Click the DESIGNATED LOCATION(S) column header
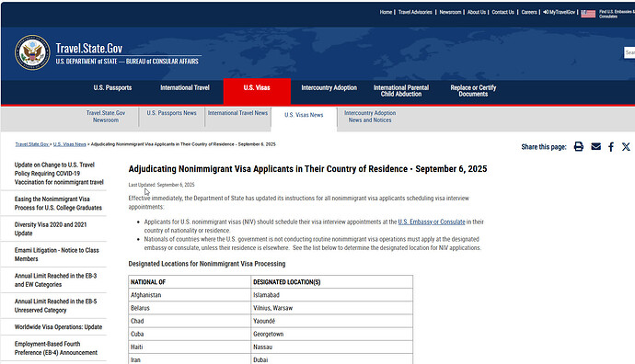The height and width of the screenshot is (364, 635). coord(332,282)
